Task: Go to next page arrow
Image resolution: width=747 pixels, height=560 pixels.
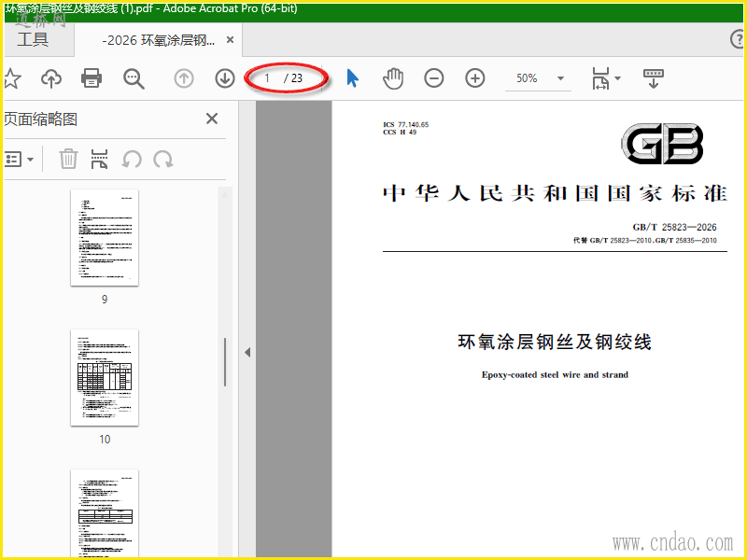Action: point(225,78)
